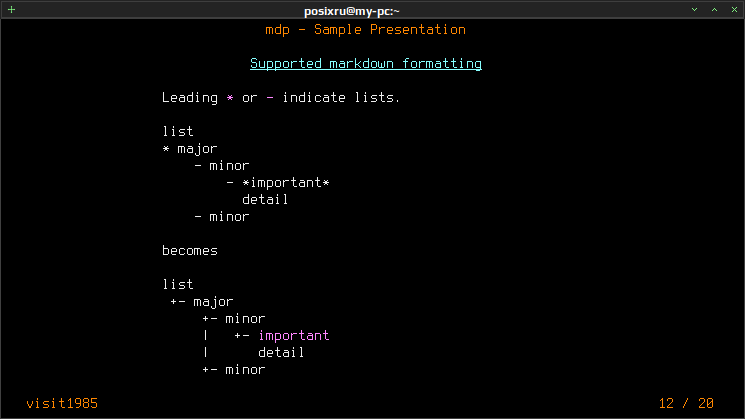Click the '* major' source list item
The image size is (745, 419).
pos(190,149)
